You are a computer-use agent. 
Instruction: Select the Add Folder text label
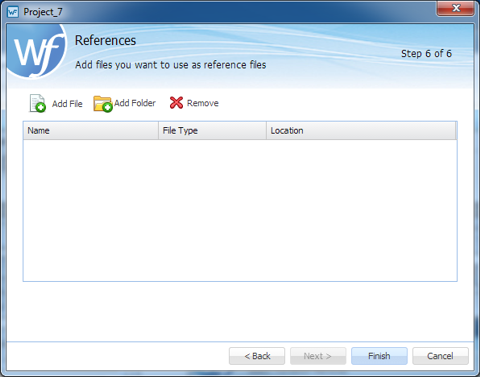coord(135,103)
